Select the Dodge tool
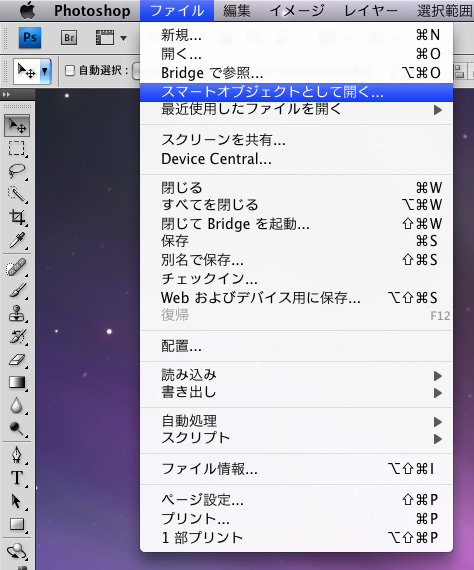 pyautogui.click(x=17, y=428)
